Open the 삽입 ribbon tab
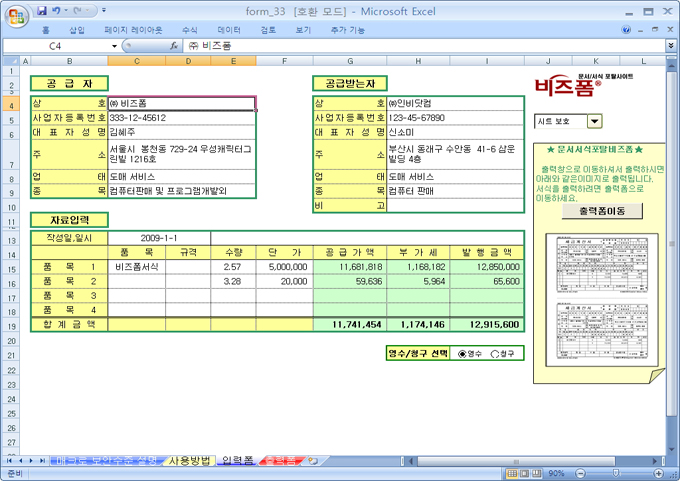Viewport: 680px width, 481px height. pyautogui.click(x=77, y=30)
